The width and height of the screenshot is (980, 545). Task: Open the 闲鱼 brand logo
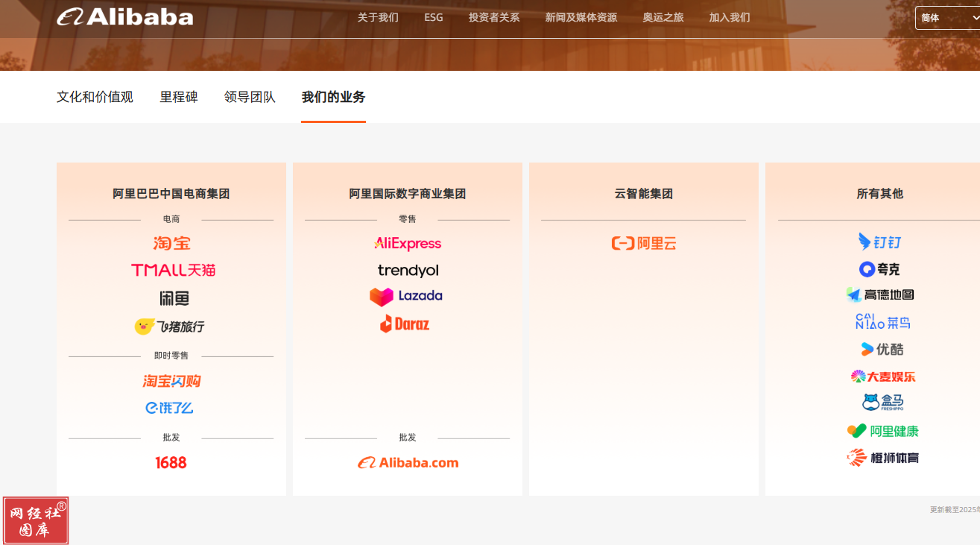[174, 298]
